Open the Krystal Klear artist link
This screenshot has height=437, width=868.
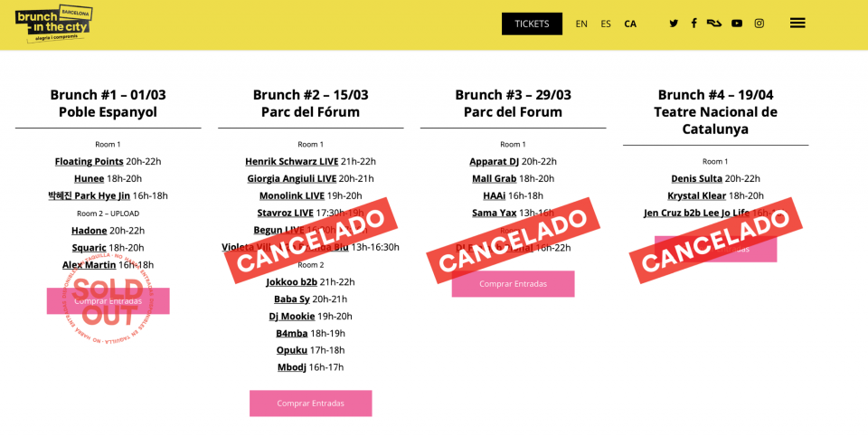tap(696, 195)
